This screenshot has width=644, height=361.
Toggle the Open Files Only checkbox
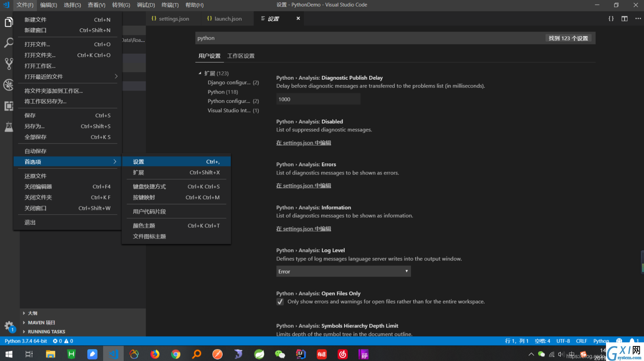[x=280, y=302]
